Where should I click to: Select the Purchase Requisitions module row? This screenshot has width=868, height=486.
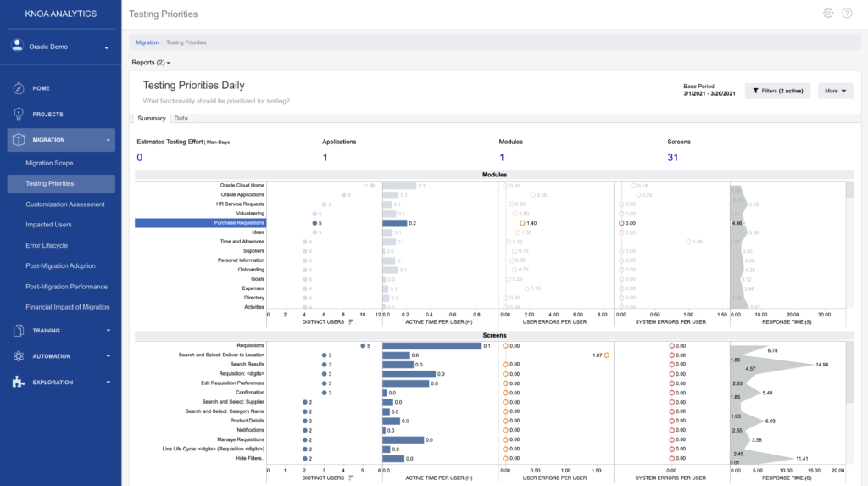coord(200,223)
